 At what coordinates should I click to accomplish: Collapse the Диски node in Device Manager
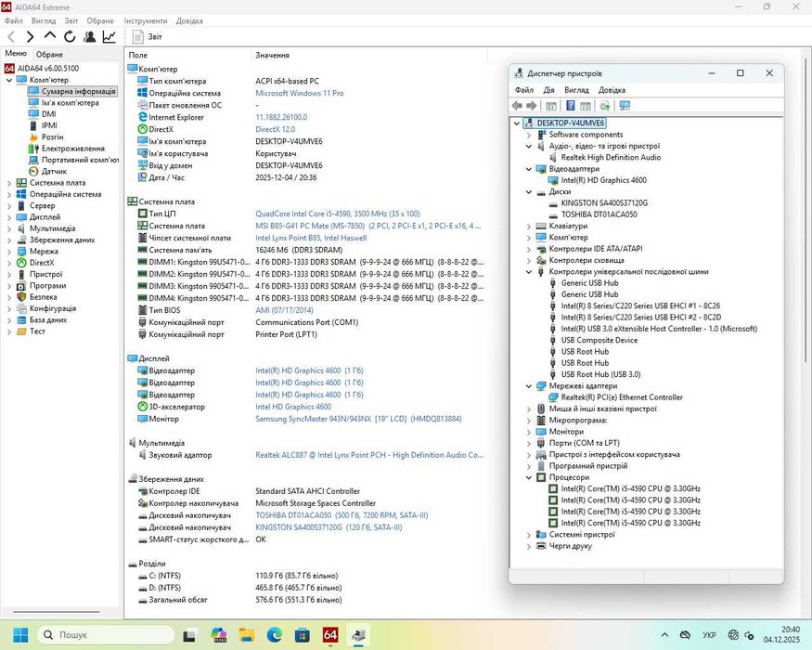[529, 192]
